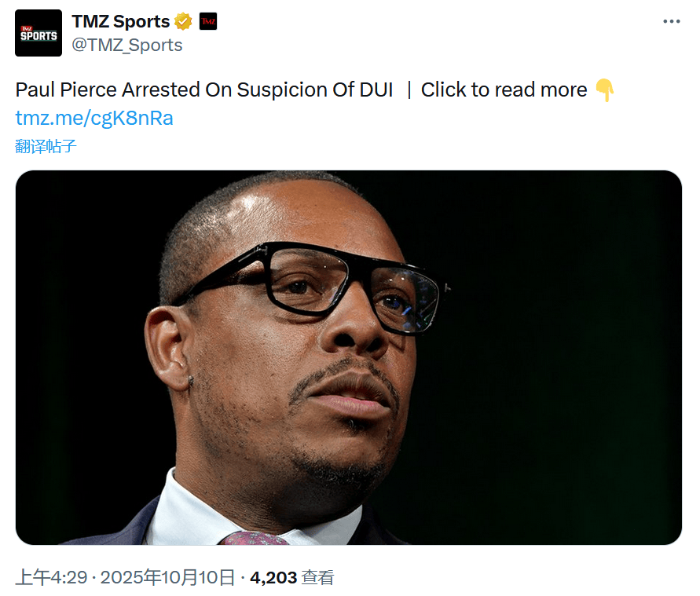700x596 pixels.
Task: Click the 2025年10月10日 date
Action: click(167, 577)
